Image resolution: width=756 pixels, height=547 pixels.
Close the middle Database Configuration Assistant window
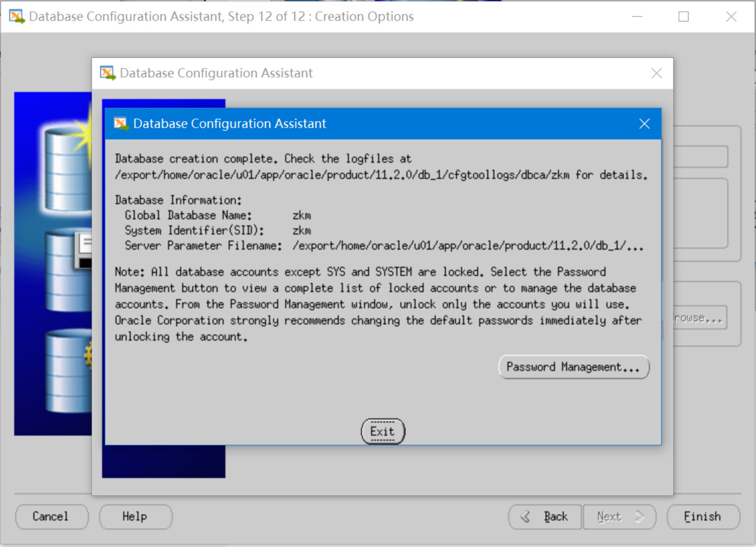click(x=657, y=73)
